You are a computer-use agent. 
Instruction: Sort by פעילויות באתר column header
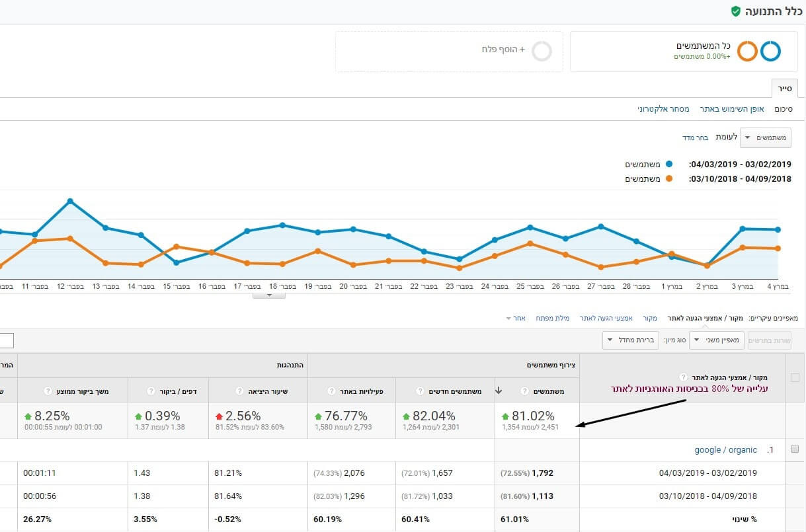[363, 391]
